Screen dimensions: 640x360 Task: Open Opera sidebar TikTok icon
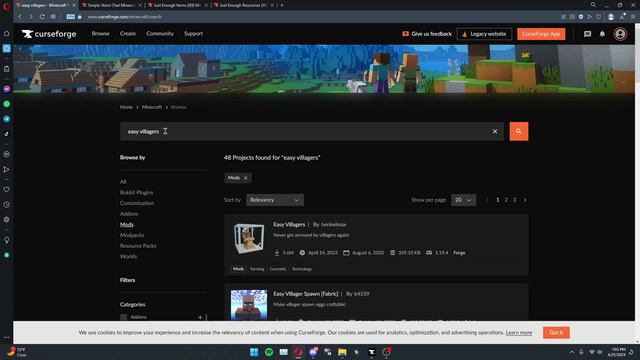(7, 133)
